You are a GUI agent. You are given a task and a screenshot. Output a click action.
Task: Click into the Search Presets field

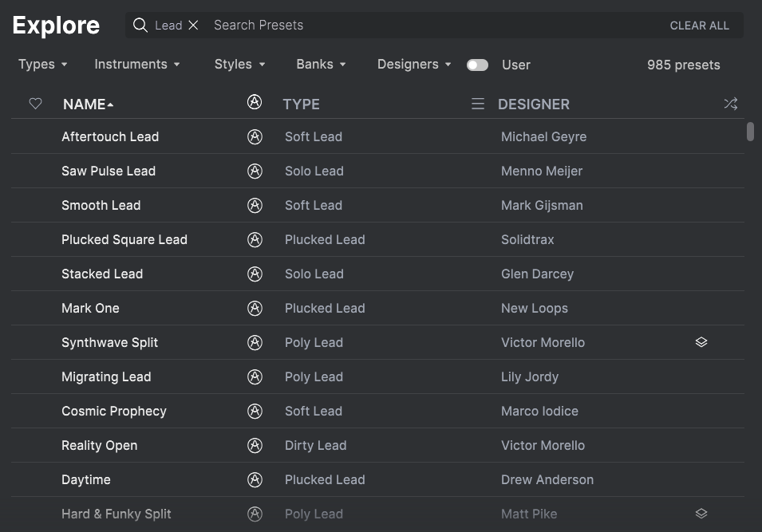coord(437,26)
